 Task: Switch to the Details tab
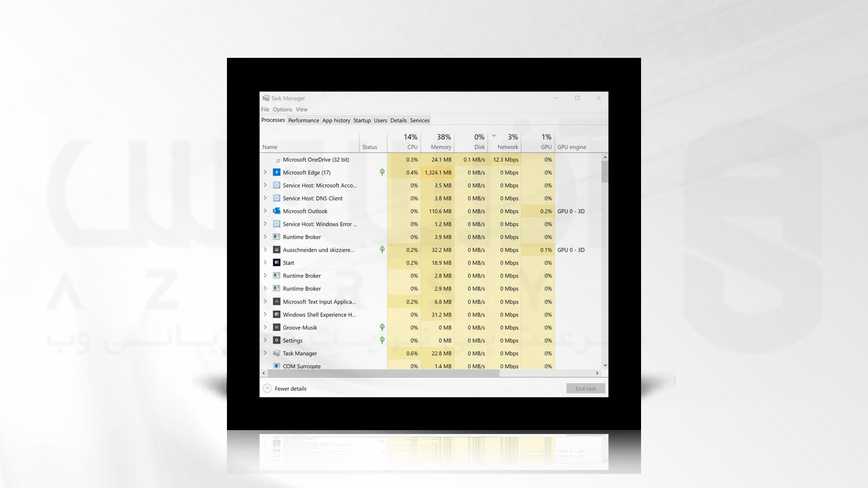(398, 121)
